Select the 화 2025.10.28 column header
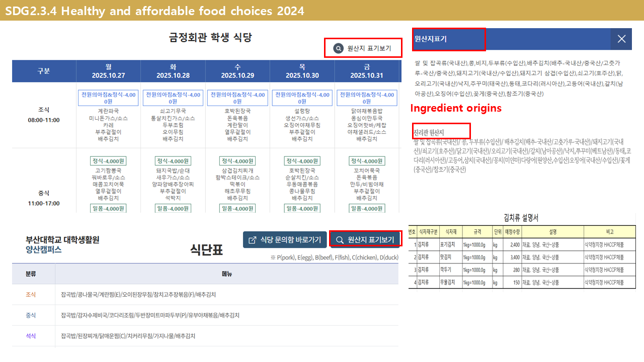644x362 pixels. click(173, 71)
